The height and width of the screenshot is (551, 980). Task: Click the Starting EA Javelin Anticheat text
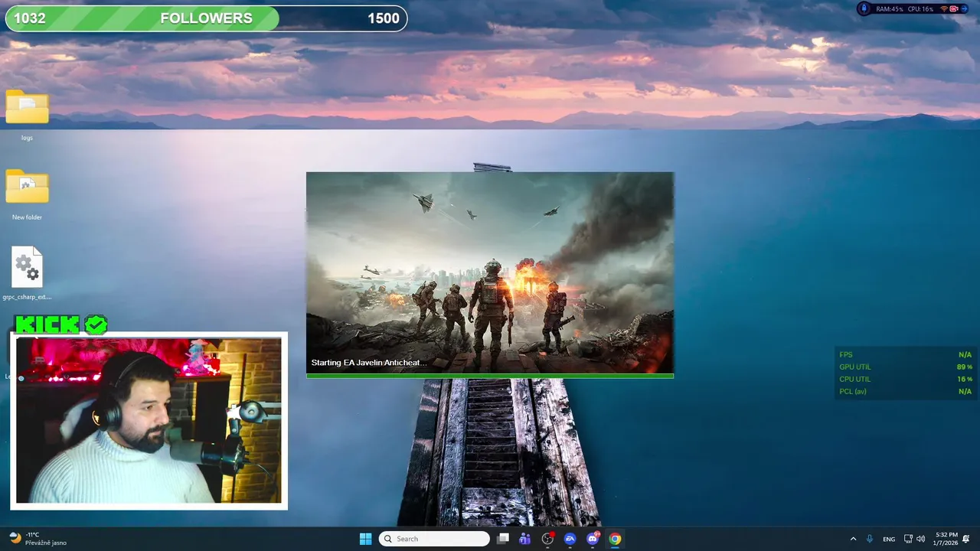coord(369,363)
